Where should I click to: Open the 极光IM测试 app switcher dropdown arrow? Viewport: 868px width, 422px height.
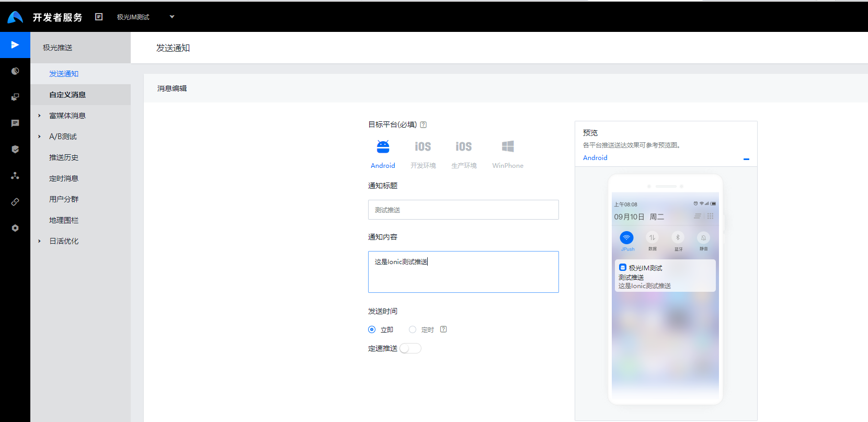click(x=172, y=17)
